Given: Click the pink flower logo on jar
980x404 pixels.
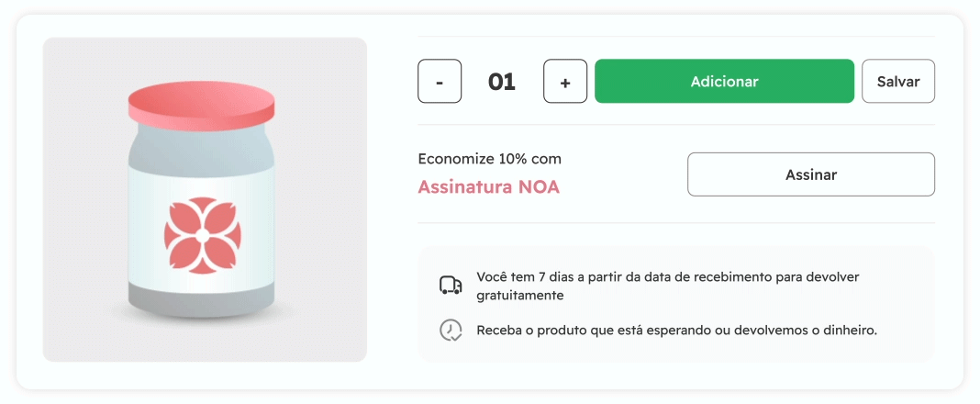Looking at the screenshot, I should pyautogui.click(x=203, y=235).
